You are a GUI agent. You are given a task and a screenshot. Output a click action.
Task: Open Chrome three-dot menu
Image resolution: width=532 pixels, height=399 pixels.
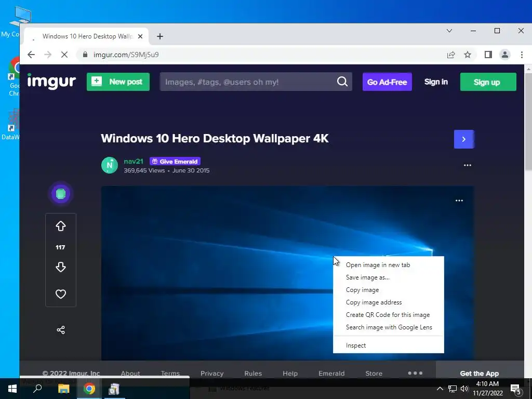tap(522, 55)
